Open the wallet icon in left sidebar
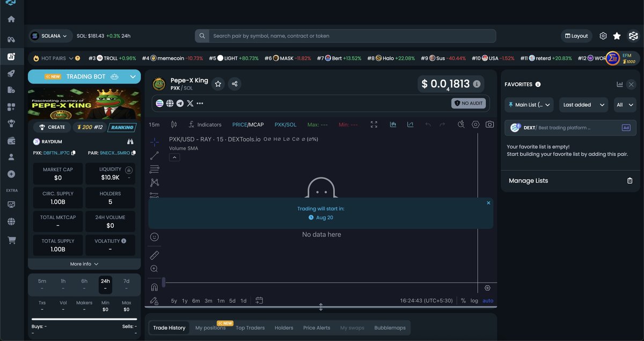 (x=11, y=141)
